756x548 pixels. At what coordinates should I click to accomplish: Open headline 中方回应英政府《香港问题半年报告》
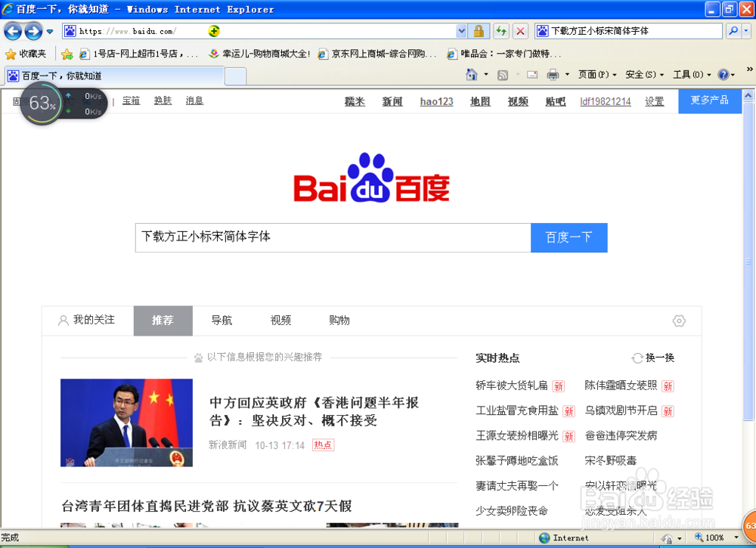point(314,412)
